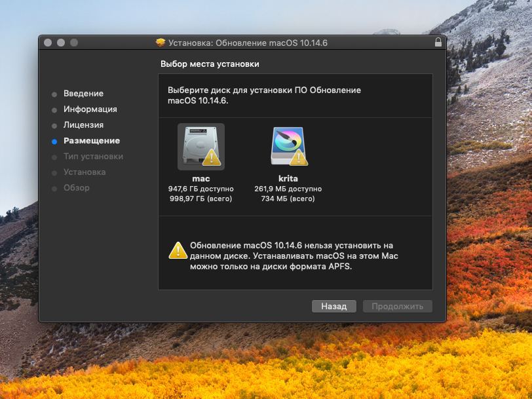Select the Установка step in sidebar

(85, 172)
